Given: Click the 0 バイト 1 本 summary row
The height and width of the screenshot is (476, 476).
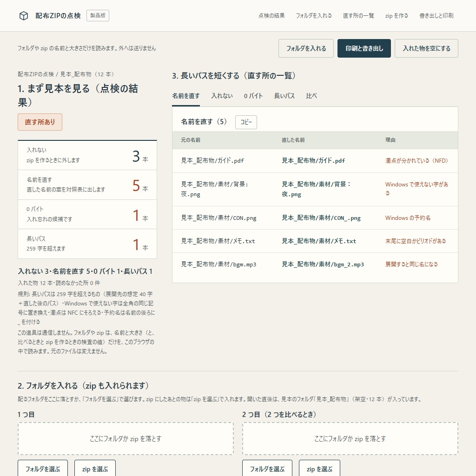Looking at the screenshot, I should click(87, 214).
